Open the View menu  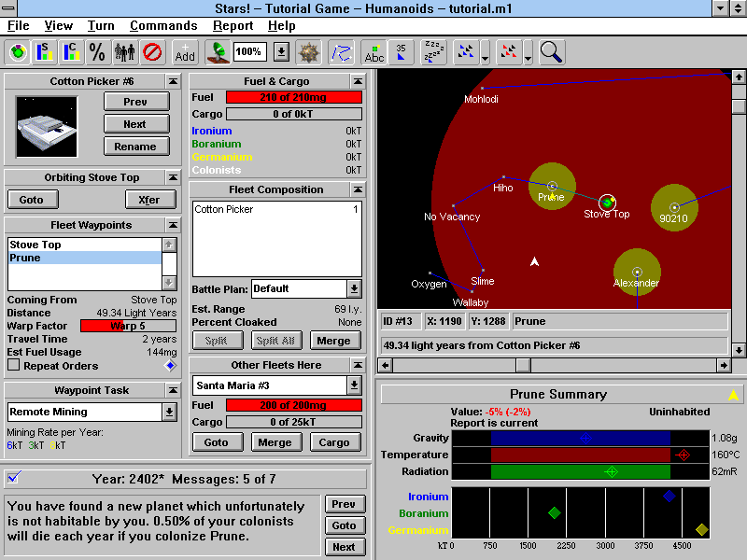pos(58,26)
